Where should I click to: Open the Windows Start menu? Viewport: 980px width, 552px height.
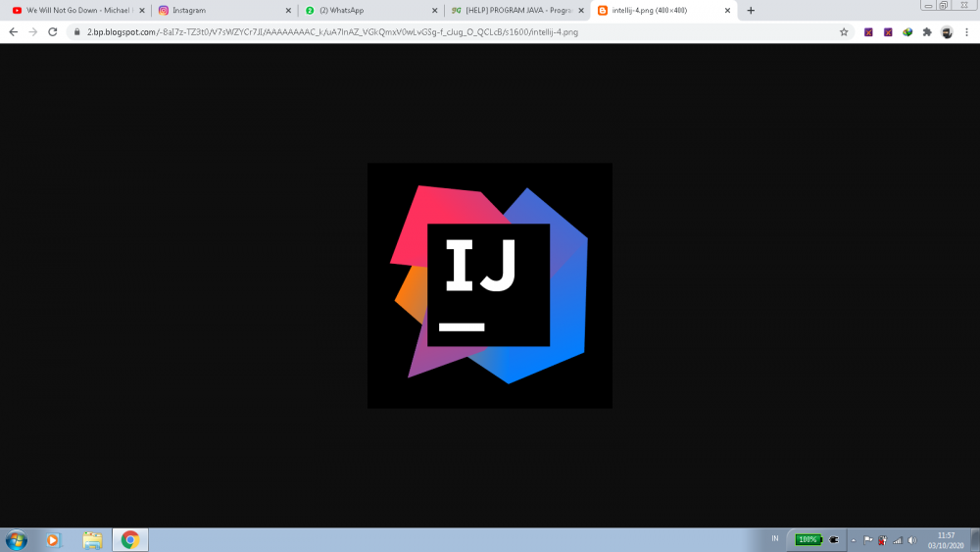coord(17,539)
